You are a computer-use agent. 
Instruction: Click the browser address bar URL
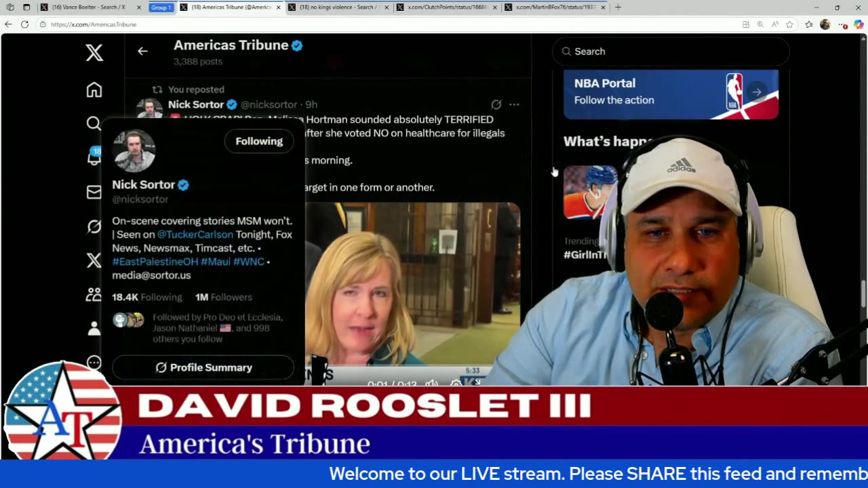[x=94, y=24]
